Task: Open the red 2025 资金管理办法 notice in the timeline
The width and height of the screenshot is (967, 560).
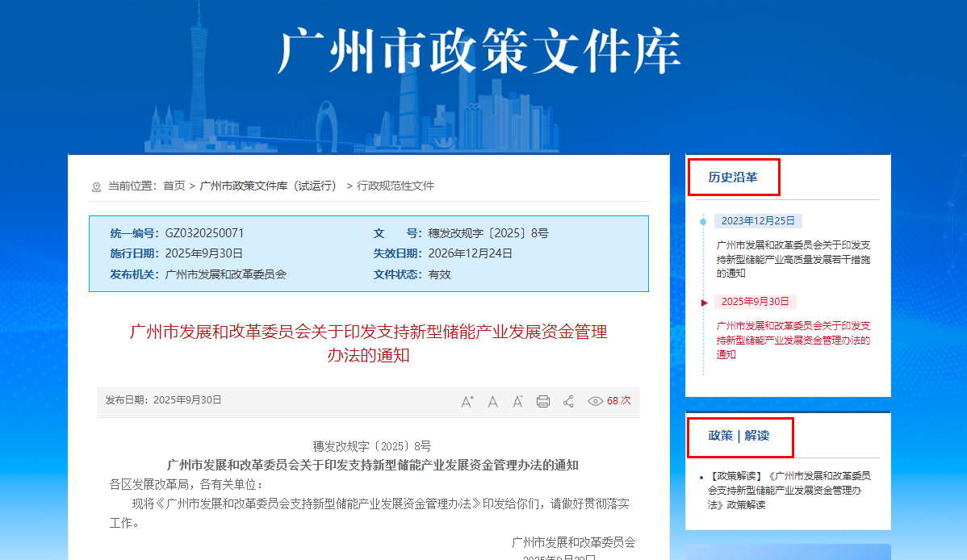Action: (793, 340)
